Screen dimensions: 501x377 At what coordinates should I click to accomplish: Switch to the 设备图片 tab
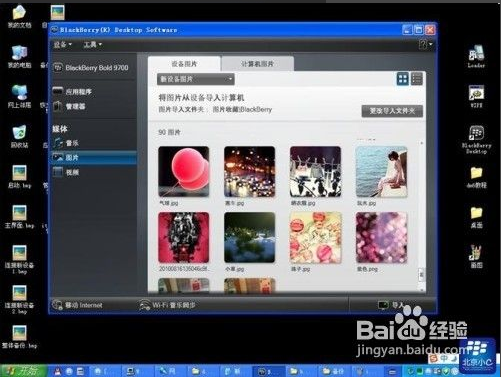[x=184, y=64]
